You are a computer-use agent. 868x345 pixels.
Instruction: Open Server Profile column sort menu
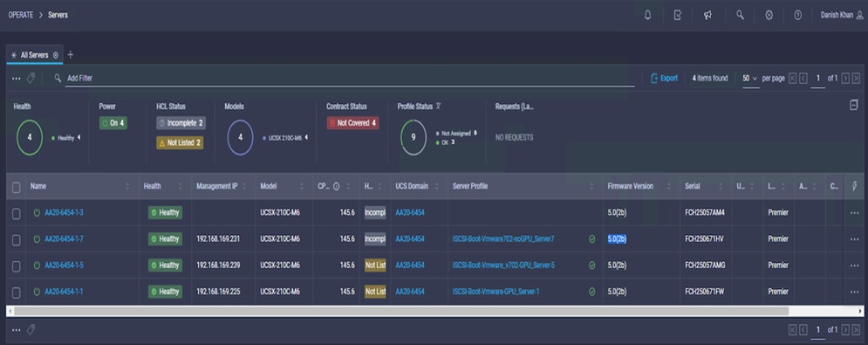click(591, 186)
